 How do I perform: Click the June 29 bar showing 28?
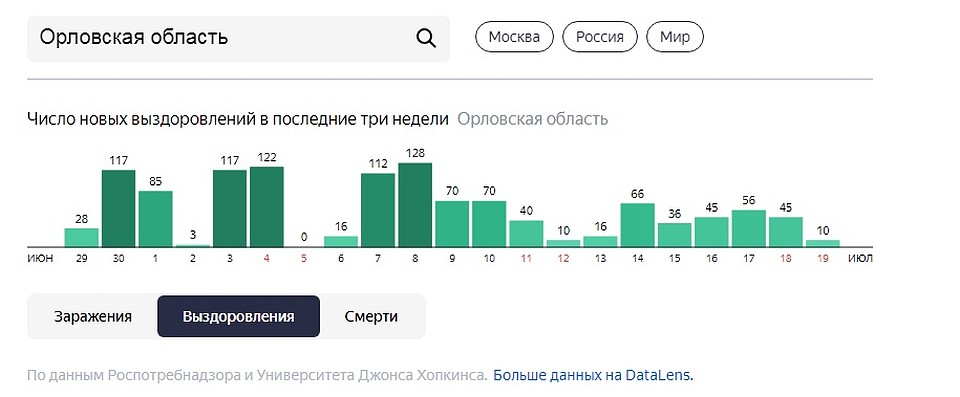(x=81, y=238)
